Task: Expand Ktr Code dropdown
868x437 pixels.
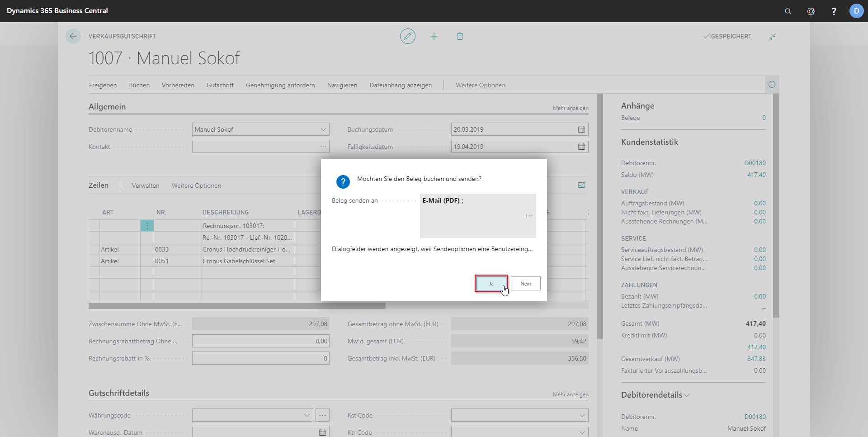Action: pos(581,432)
